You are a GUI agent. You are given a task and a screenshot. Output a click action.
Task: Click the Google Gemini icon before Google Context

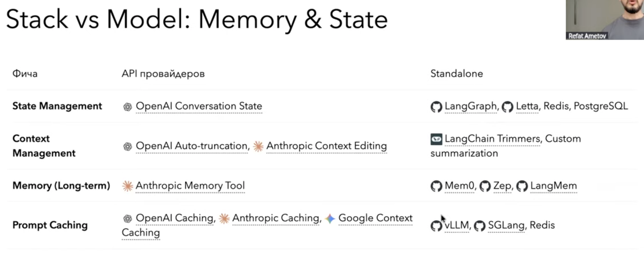tap(330, 219)
